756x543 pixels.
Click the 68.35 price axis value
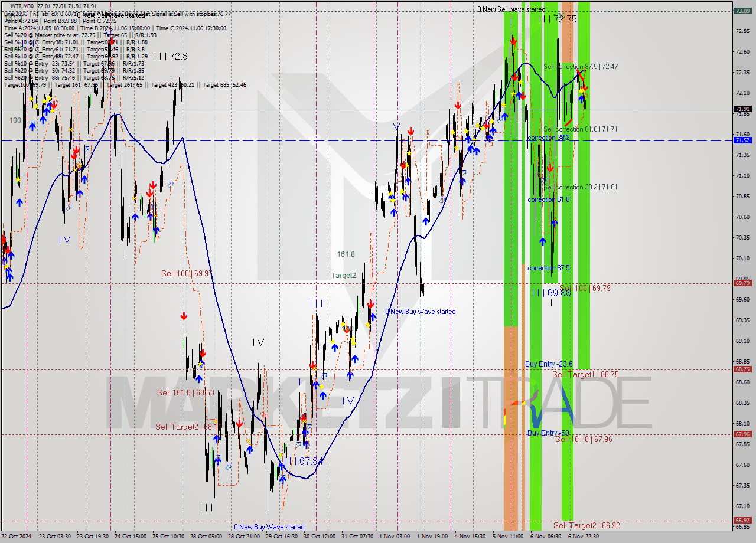742,403
